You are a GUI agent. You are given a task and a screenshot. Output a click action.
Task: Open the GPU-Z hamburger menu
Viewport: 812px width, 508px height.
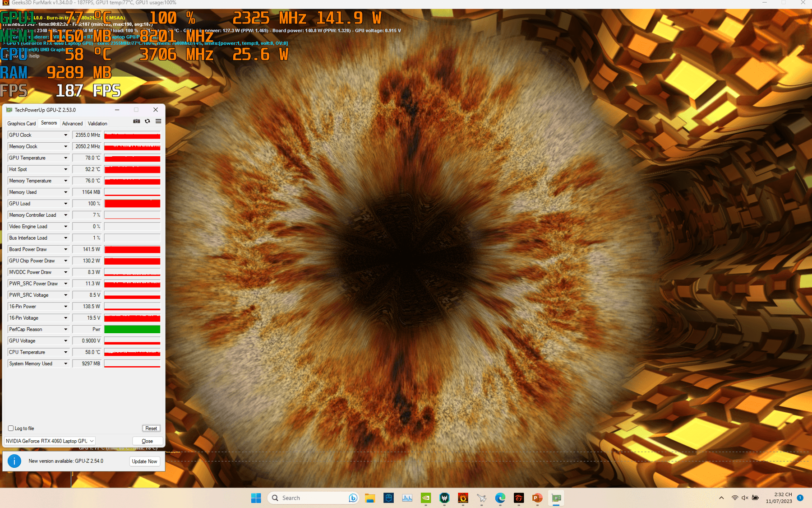tap(158, 121)
